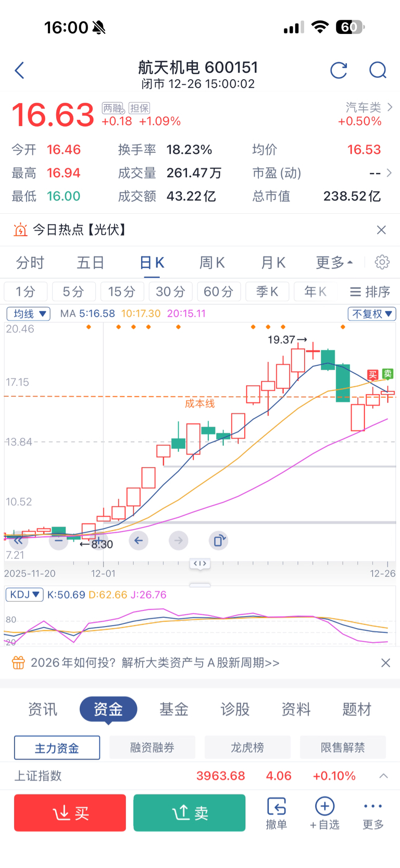Tap the 撤单 cancel order icon
Viewport: 400px width, 868px height.
coord(276,813)
